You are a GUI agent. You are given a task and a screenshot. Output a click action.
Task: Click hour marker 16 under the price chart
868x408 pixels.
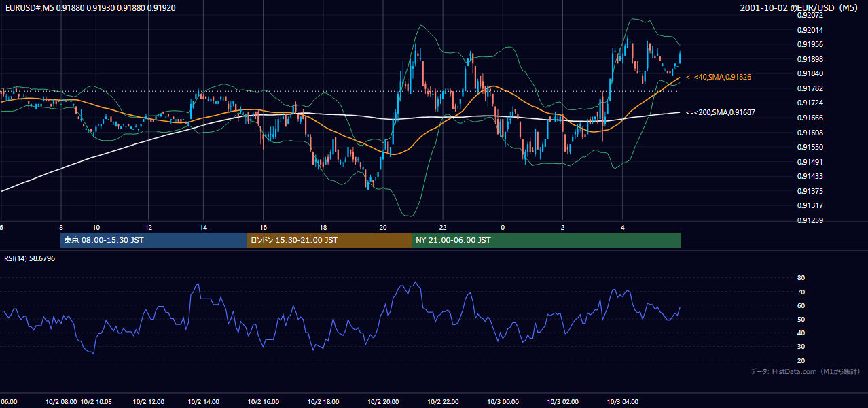(264, 228)
